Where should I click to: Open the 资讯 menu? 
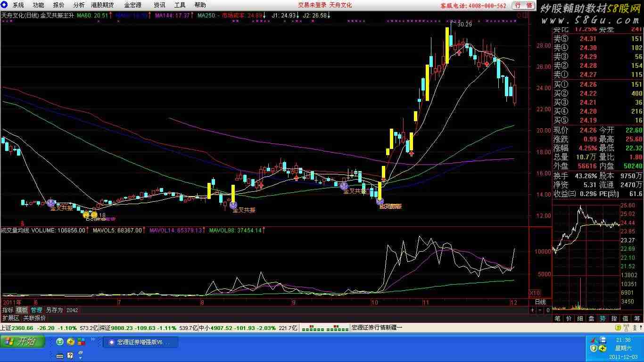[x=159, y=5]
